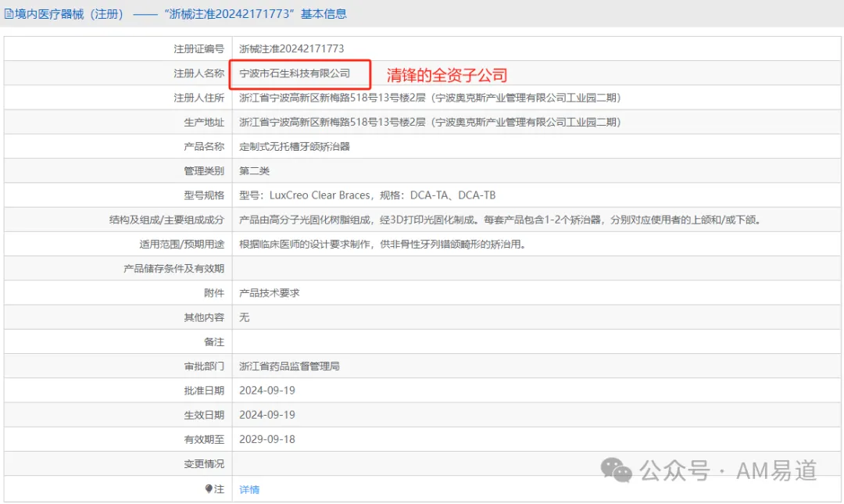Click the document icon before 境内医疗器械 title

pyautogui.click(x=9, y=14)
